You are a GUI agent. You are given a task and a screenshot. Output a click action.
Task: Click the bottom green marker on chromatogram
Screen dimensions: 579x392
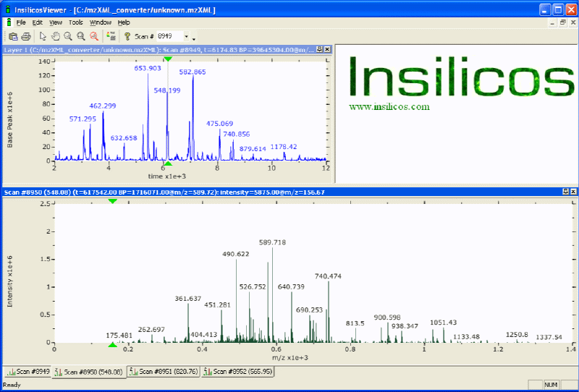pos(168,163)
